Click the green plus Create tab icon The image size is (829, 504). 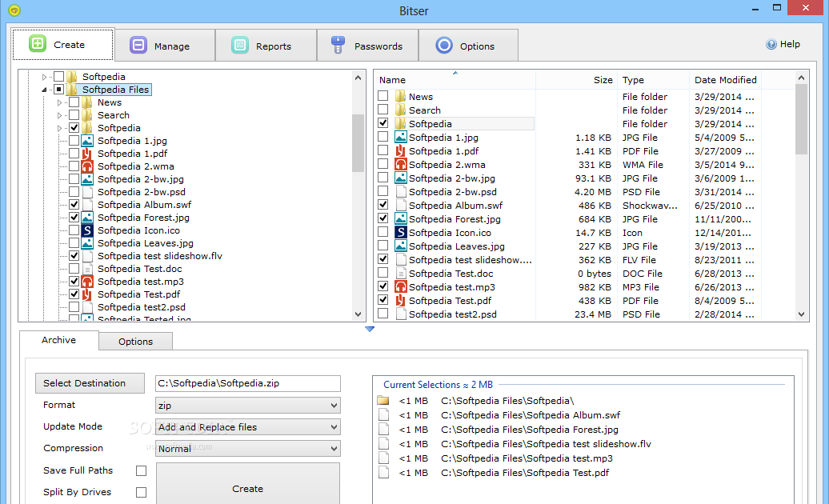(x=38, y=43)
